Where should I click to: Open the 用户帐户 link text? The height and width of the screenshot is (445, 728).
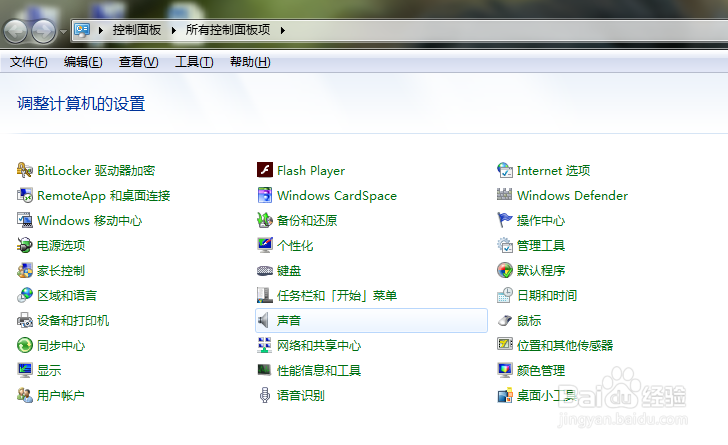pos(60,395)
